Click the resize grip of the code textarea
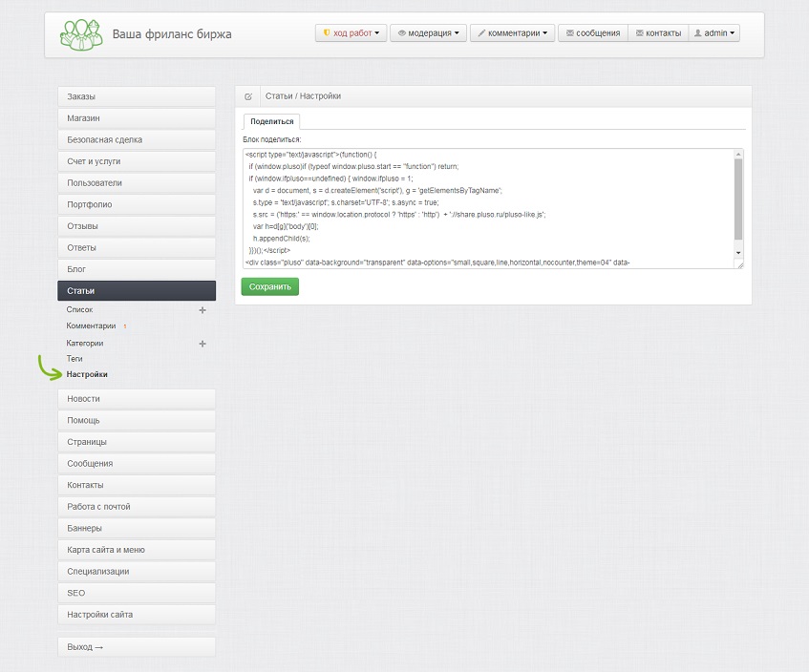The height and width of the screenshot is (672, 809). 740,265
